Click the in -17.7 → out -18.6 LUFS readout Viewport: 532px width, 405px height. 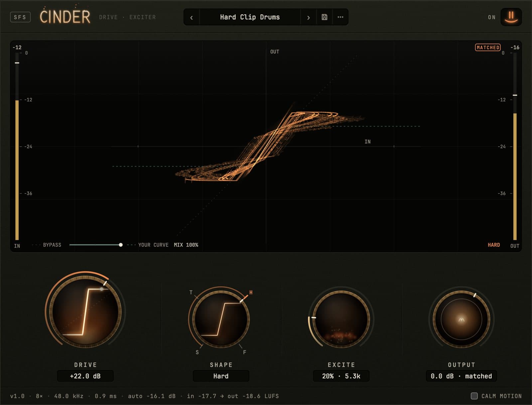pyautogui.click(x=233, y=396)
